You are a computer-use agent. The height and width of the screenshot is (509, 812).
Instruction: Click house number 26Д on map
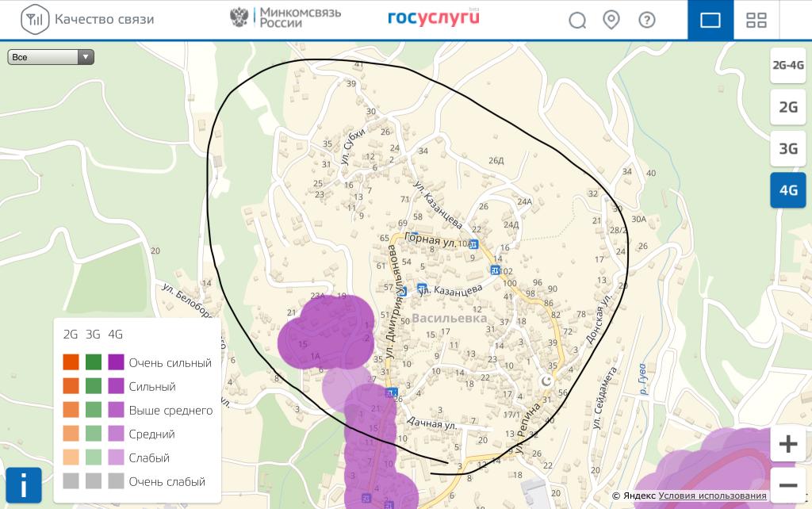point(496,160)
